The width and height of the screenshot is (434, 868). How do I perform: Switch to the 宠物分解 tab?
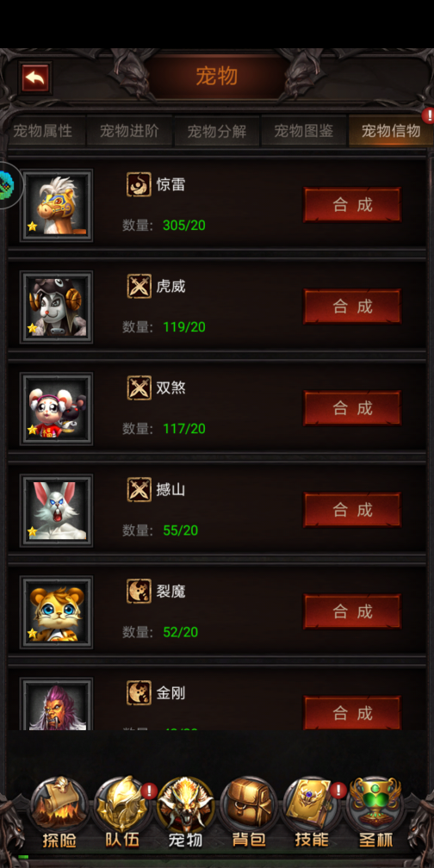click(x=217, y=132)
